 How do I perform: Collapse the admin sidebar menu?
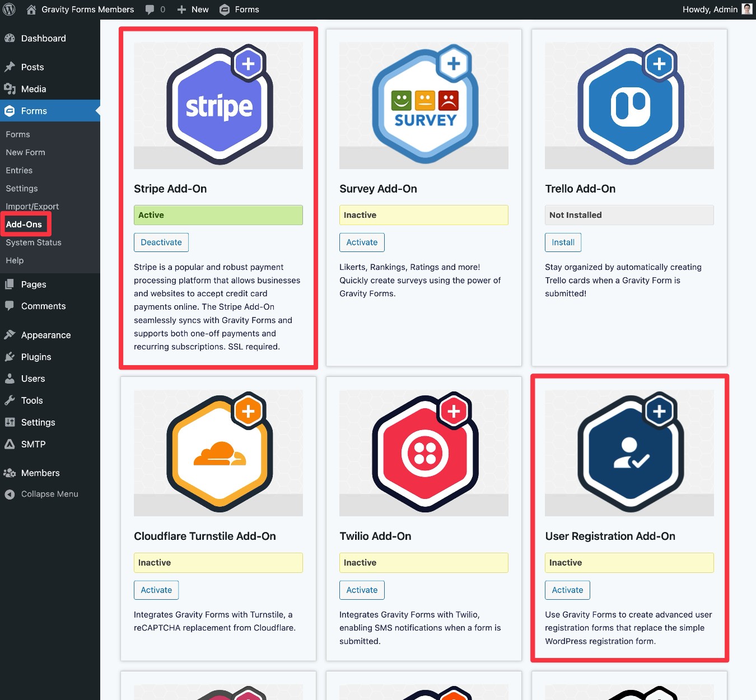(x=42, y=494)
